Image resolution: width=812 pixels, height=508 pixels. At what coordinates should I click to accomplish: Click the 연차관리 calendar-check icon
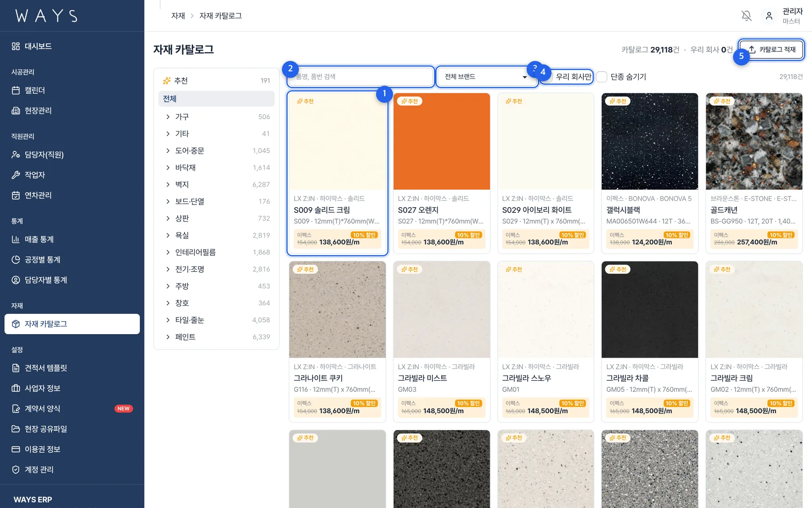(x=16, y=195)
